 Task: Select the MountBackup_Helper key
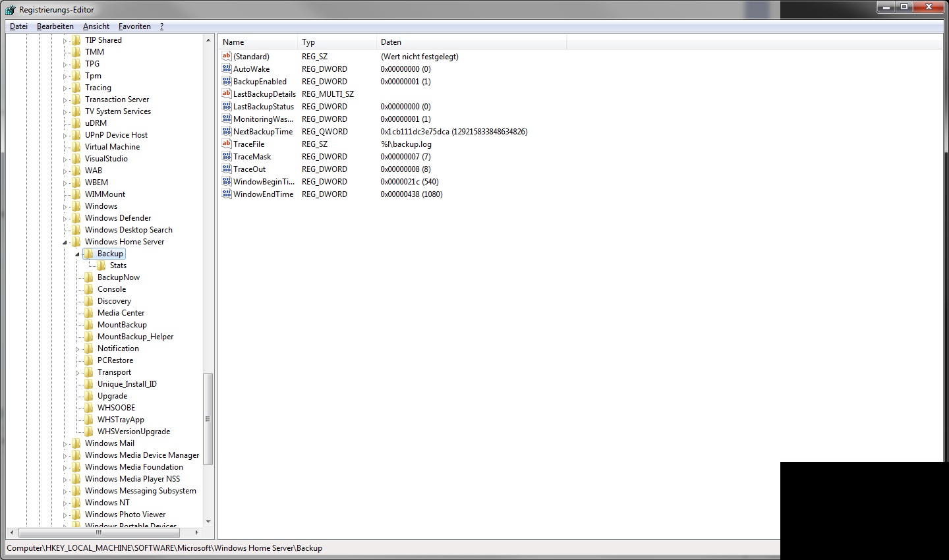pyautogui.click(x=135, y=337)
